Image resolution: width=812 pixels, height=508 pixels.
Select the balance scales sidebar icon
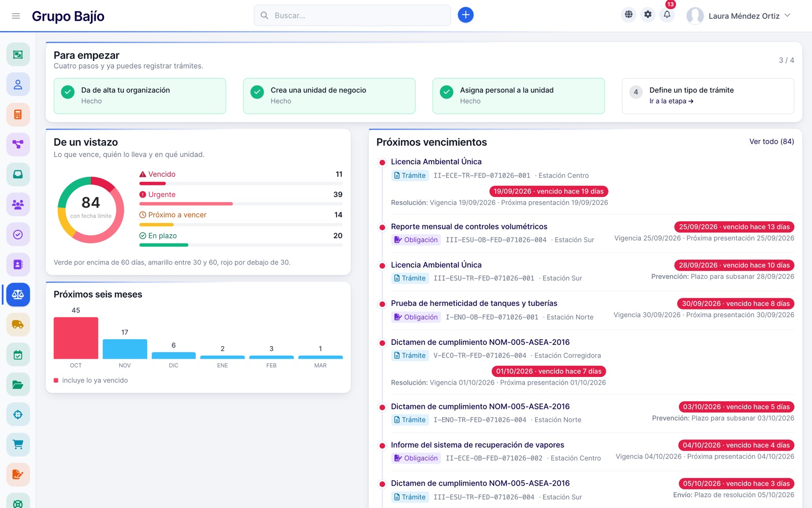[x=18, y=295]
